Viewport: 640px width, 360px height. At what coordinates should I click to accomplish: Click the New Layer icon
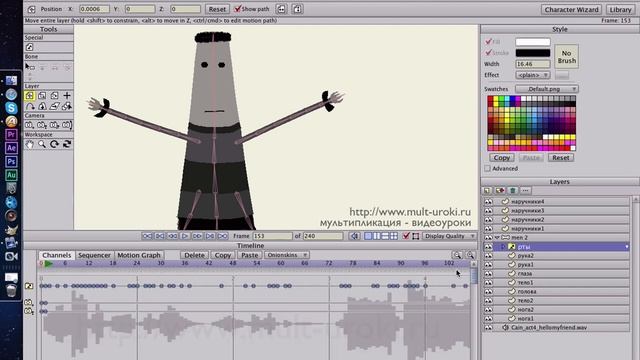pos(487,191)
